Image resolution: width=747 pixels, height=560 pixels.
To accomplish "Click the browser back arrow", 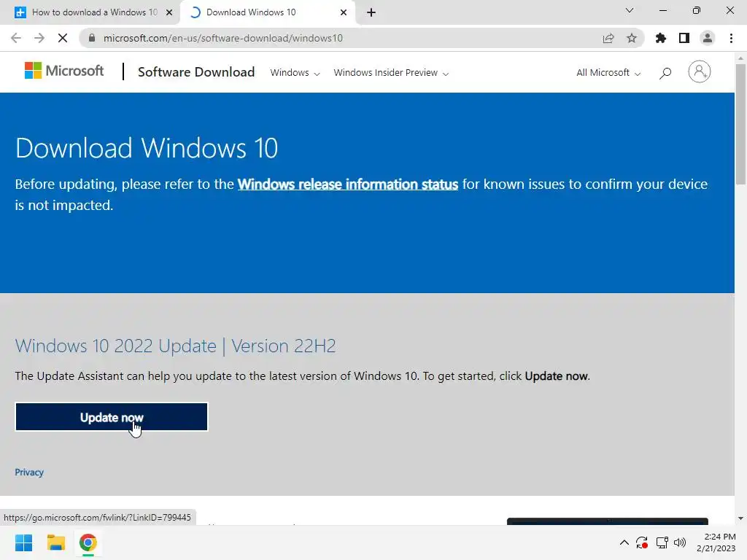I will tap(16, 38).
